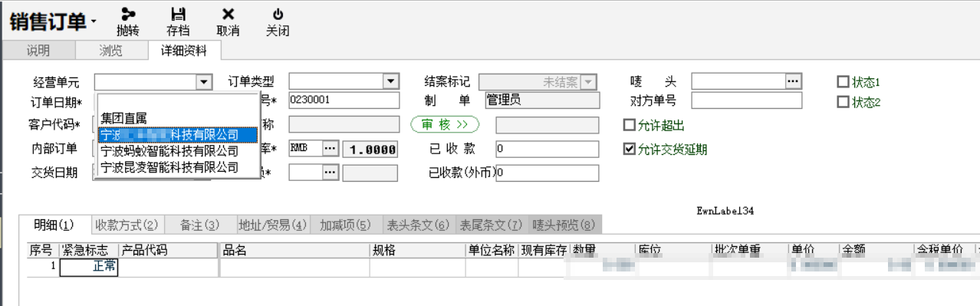Collapse the 经营单元 dropdown arrow

coord(204,81)
